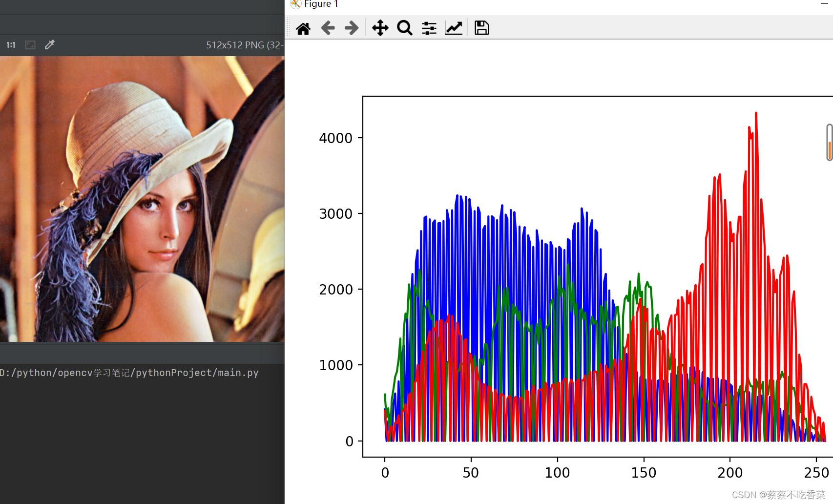Viewport: 833px width, 504px height.
Task: Go forward to next view arrow
Action: 352,28
